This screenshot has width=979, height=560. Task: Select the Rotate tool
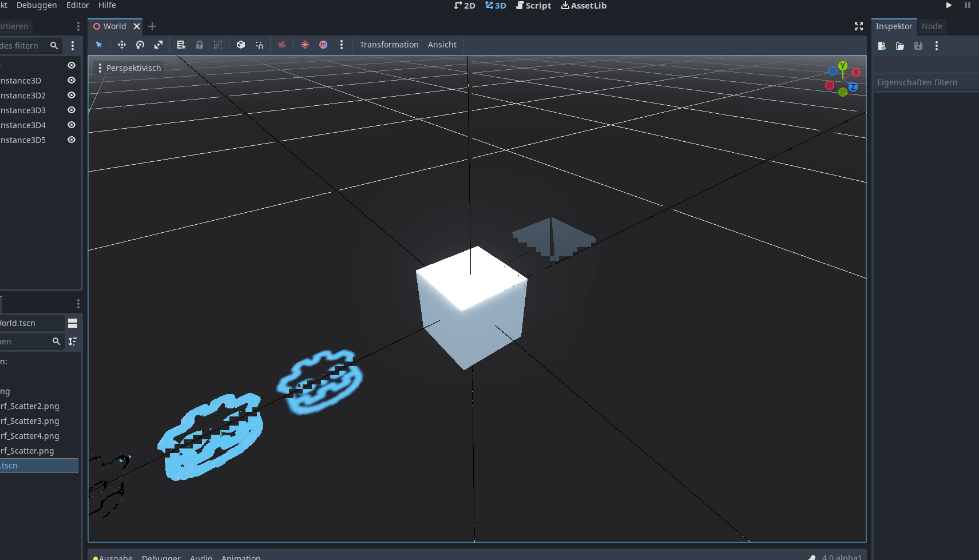pos(140,45)
